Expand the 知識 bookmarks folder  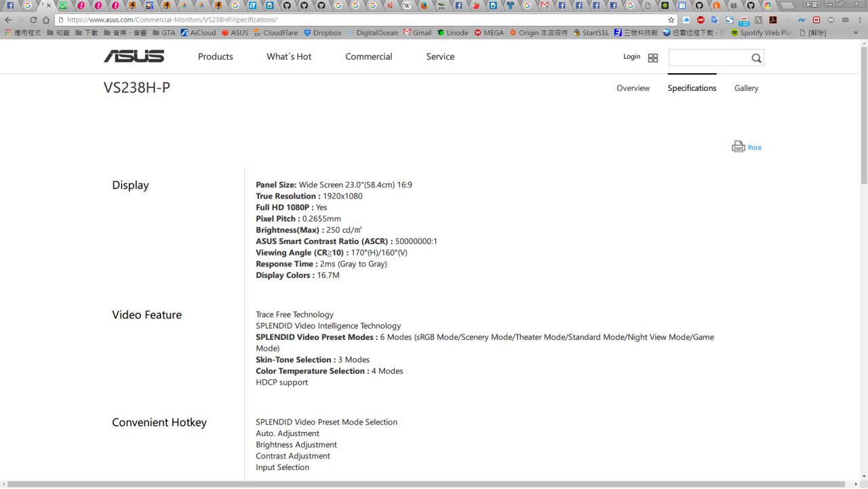[58, 33]
